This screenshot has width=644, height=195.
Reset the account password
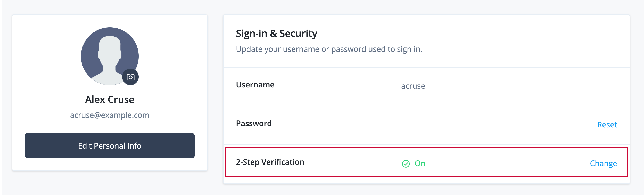click(x=608, y=125)
